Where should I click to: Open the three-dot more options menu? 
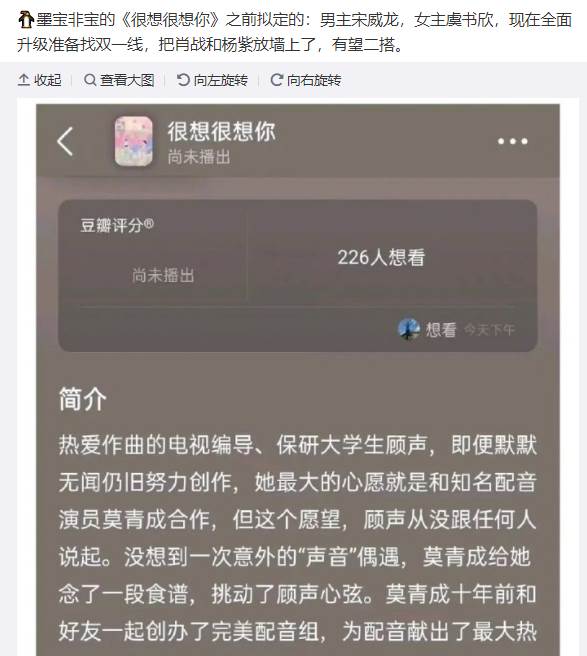click(x=513, y=141)
